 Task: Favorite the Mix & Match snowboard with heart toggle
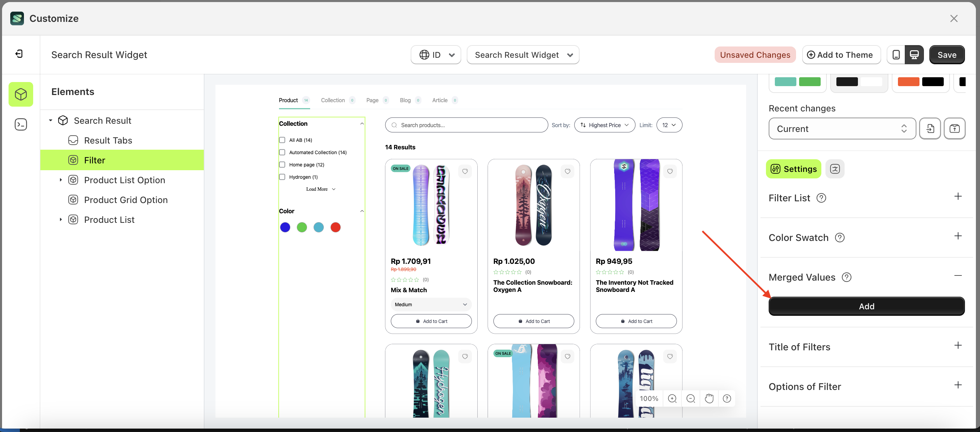[465, 172]
